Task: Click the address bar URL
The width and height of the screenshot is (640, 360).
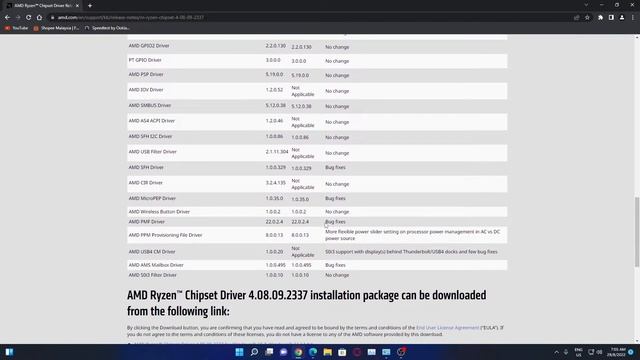Action: coord(131,18)
